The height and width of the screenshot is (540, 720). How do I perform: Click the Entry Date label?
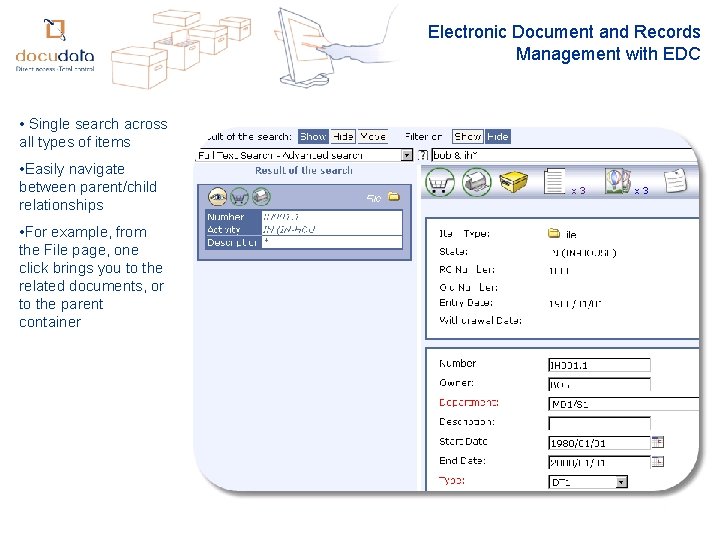[x=466, y=303]
